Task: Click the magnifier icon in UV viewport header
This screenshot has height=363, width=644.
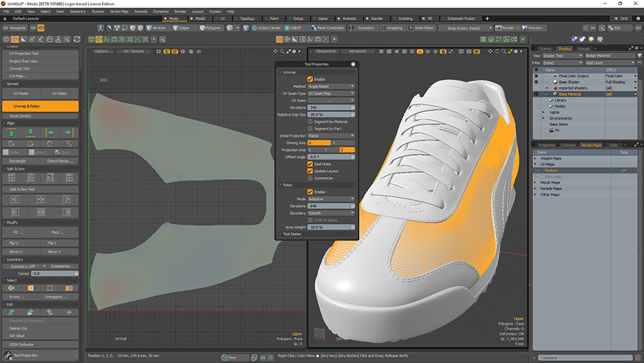Action: coord(282,51)
